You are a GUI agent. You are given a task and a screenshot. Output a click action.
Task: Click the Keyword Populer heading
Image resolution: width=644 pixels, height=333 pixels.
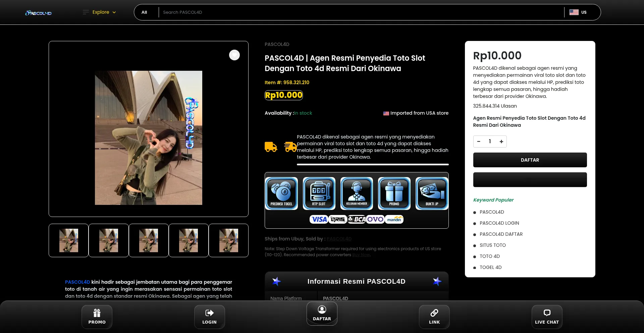(x=493, y=200)
